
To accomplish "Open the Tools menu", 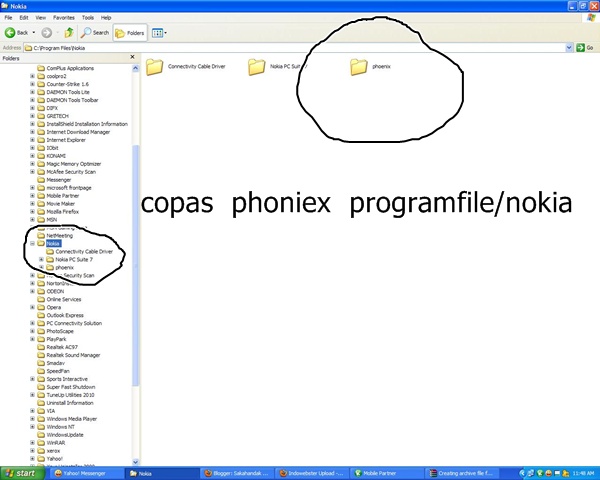I will [88, 18].
